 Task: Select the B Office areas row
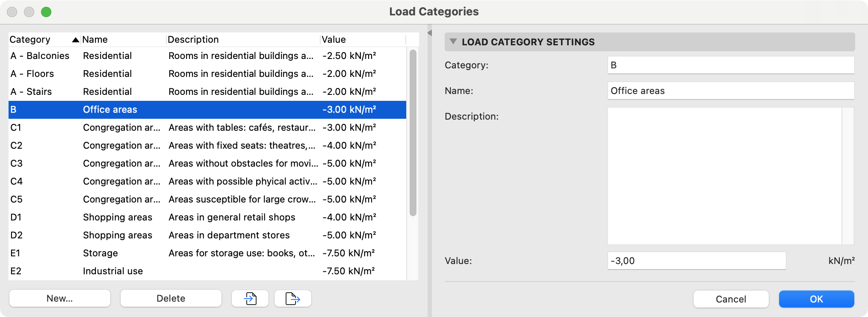point(207,109)
